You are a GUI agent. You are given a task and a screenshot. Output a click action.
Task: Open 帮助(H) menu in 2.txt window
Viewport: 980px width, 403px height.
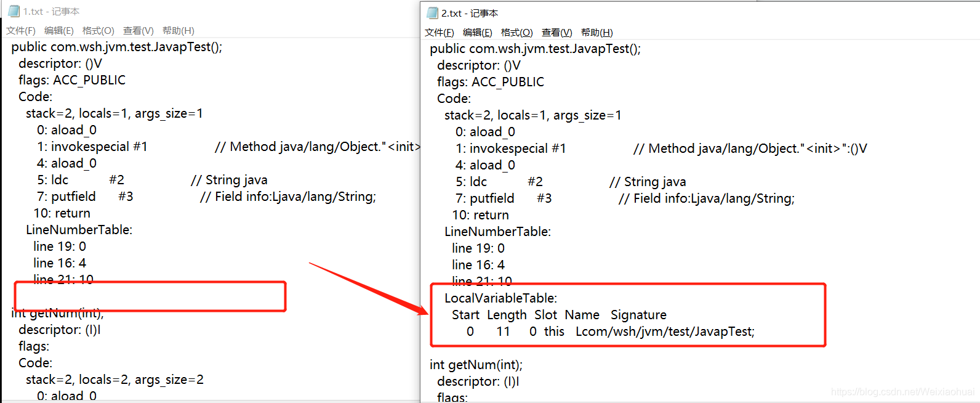[x=597, y=33]
